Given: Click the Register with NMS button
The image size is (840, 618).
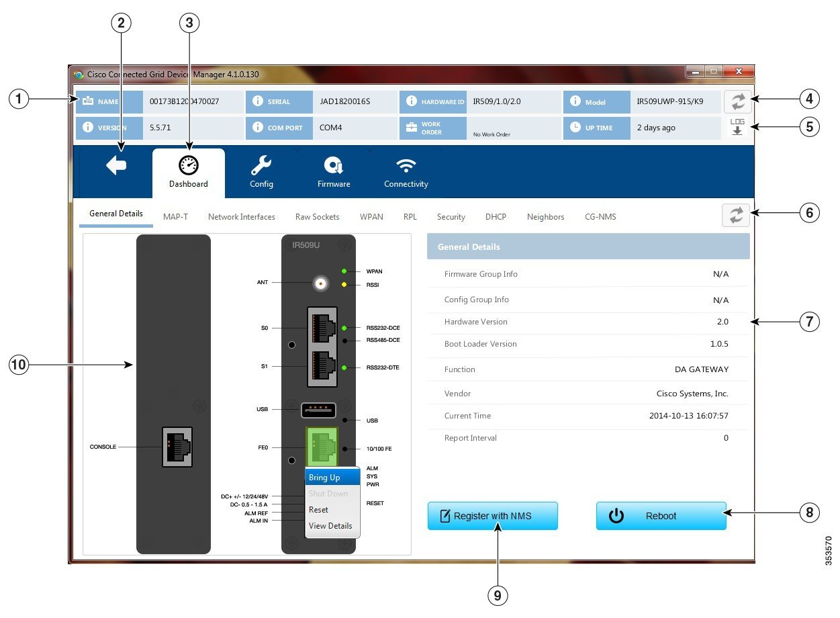Looking at the screenshot, I should point(493,516).
